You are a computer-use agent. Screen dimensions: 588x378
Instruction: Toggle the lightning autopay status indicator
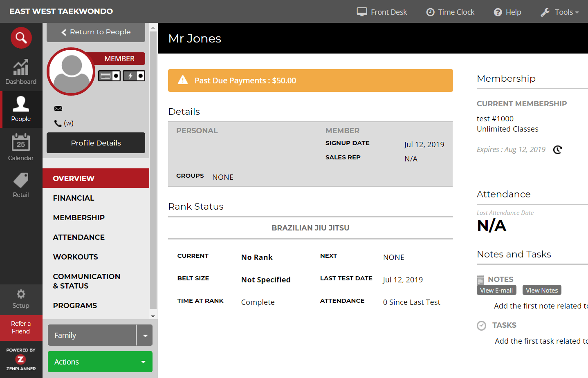[x=134, y=76]
